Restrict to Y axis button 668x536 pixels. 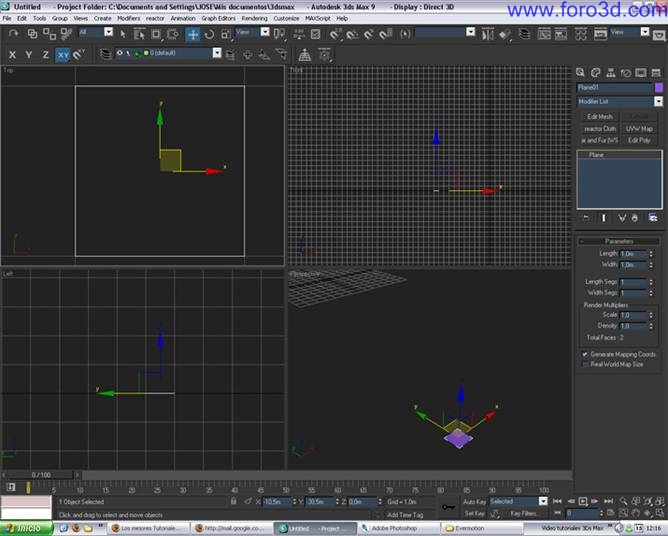29,55
